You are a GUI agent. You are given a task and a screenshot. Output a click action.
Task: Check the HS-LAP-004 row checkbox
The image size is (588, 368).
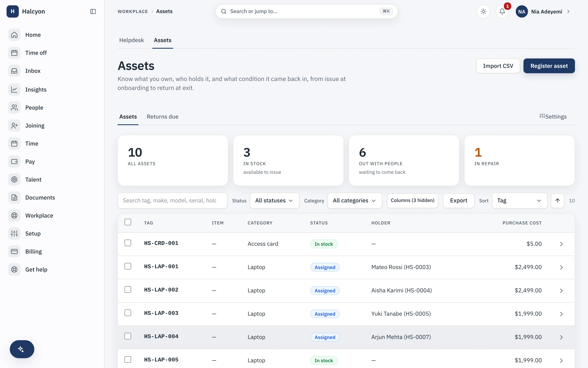coord(128,336)
